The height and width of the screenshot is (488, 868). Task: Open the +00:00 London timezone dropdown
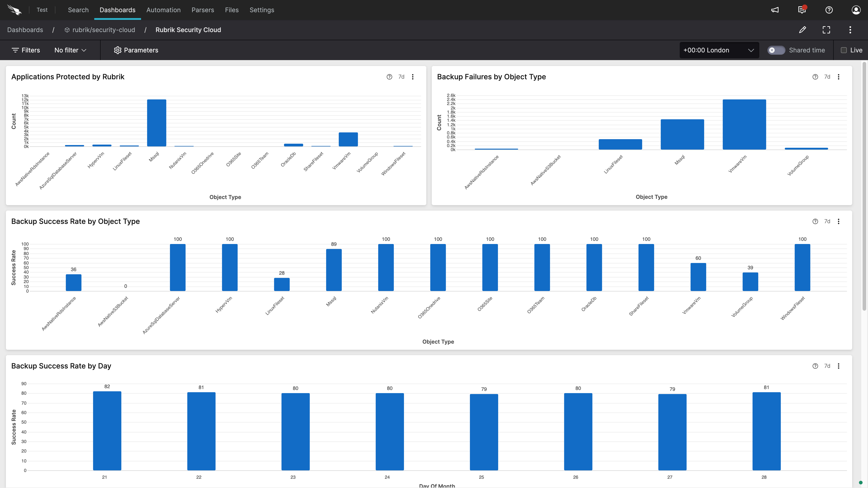(x=719, y=50)
